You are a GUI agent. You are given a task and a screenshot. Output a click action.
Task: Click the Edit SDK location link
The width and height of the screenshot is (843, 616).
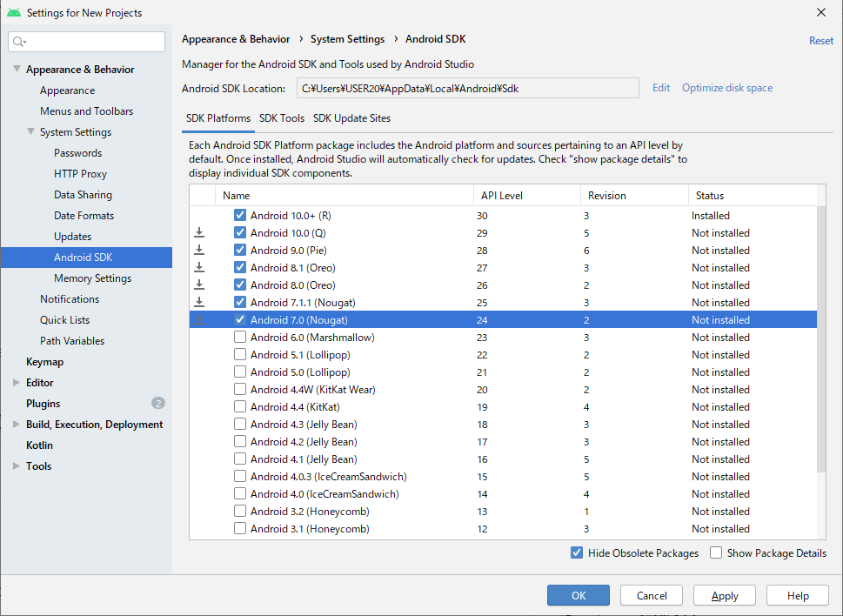(661, 88)
